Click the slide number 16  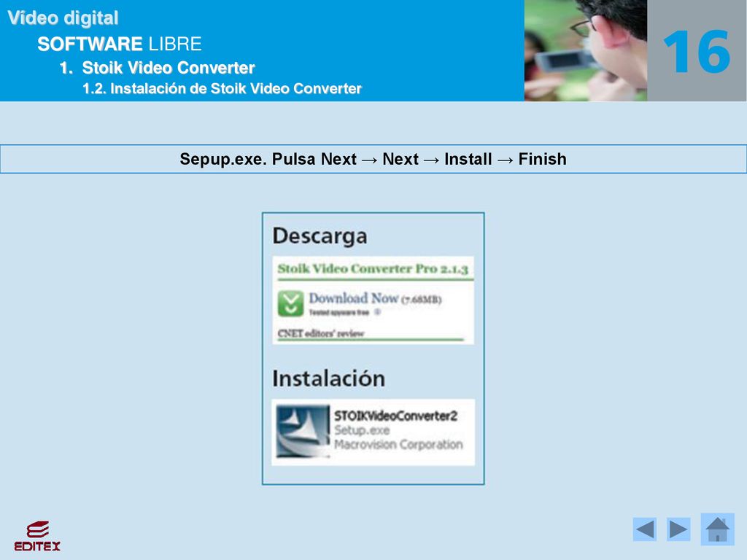697,52
